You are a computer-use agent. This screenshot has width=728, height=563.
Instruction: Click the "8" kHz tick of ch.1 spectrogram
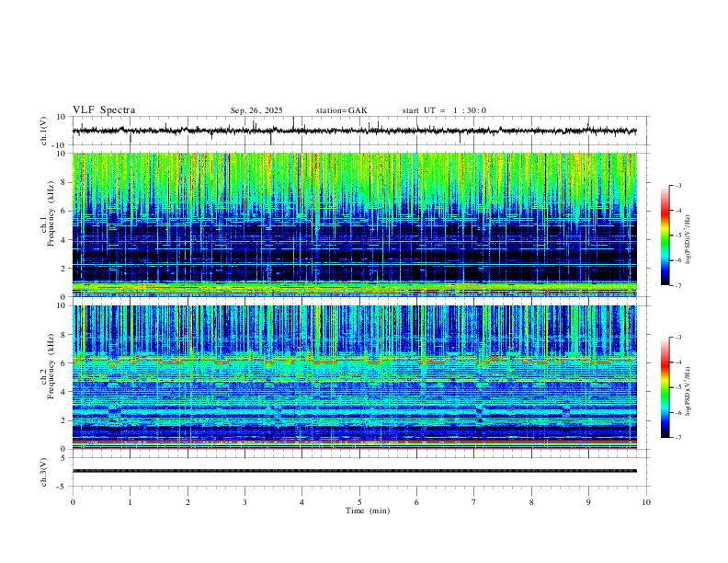[64, 182]
